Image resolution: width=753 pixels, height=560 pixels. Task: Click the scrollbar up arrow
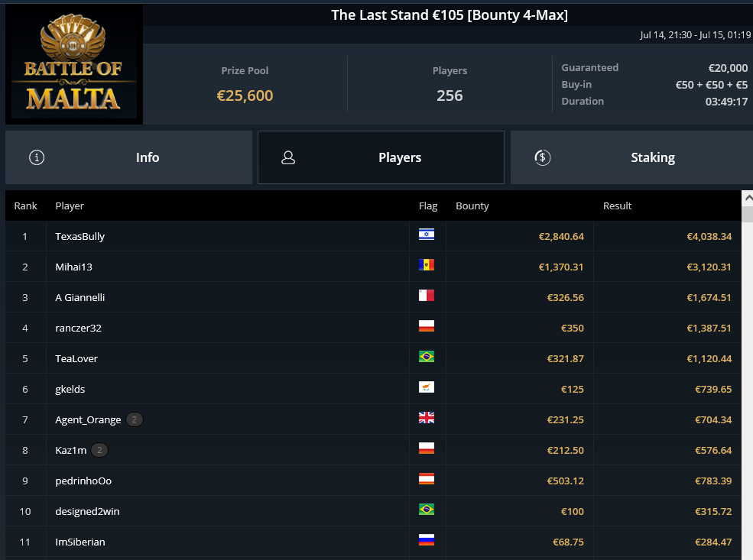click(748, 198)
